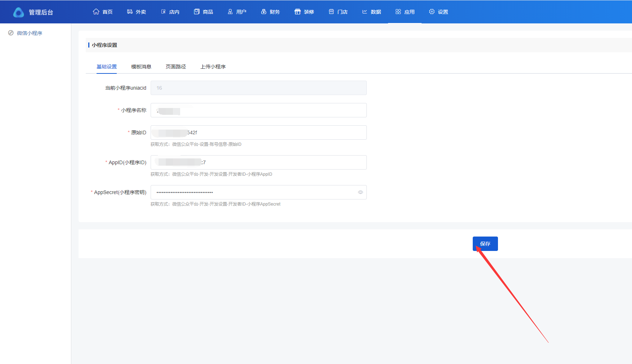Open the 设置 gear settings icon

point(432,12)
